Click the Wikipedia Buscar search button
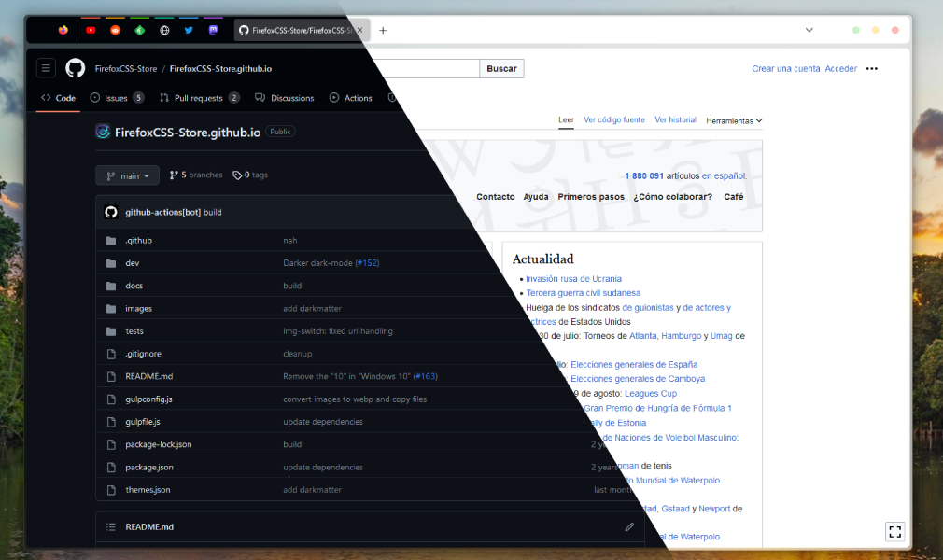The width and height of the screenshot is (943, 560). click(501, 68)
